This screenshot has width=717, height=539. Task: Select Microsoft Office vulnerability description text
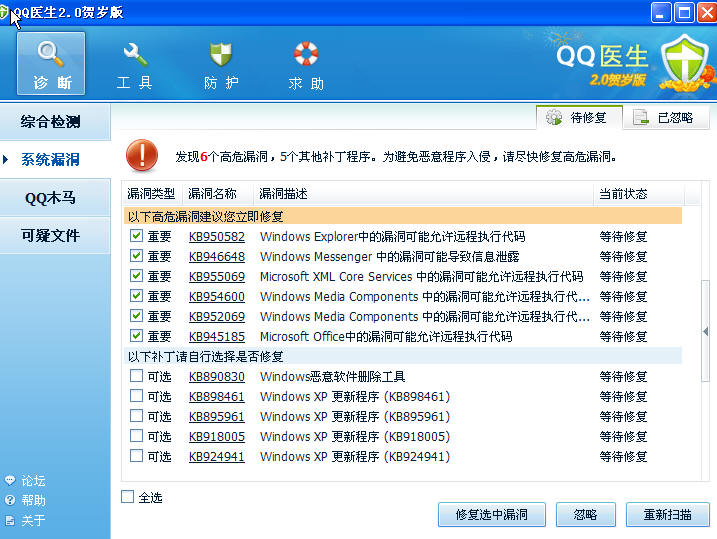[386, 337]
